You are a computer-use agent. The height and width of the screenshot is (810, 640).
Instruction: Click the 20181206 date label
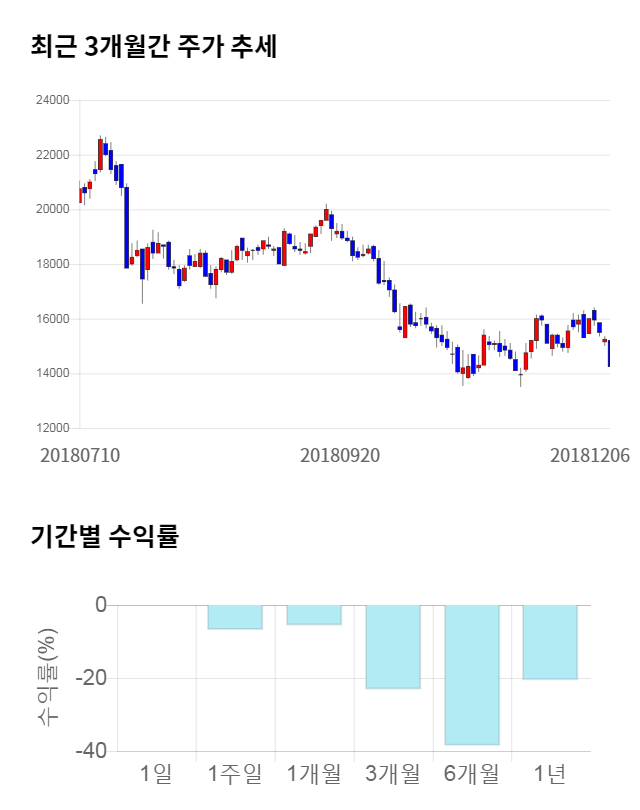[x=589, y=454]
